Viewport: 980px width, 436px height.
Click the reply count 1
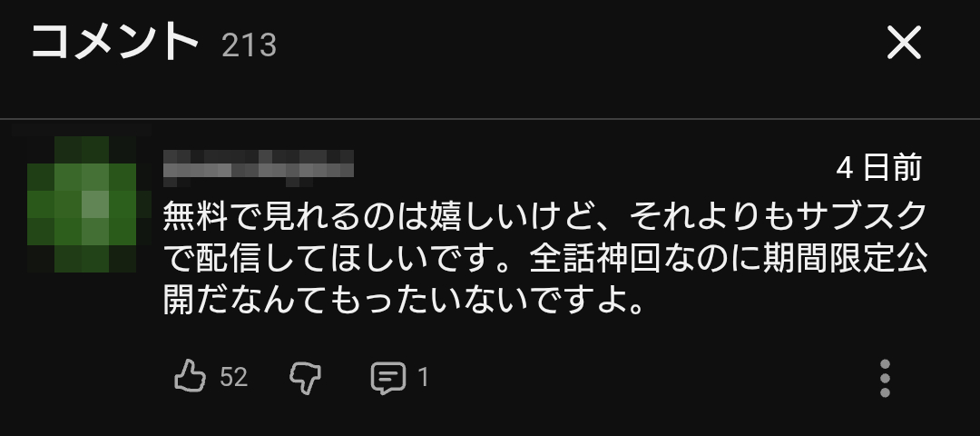click(x=423, y=377)
